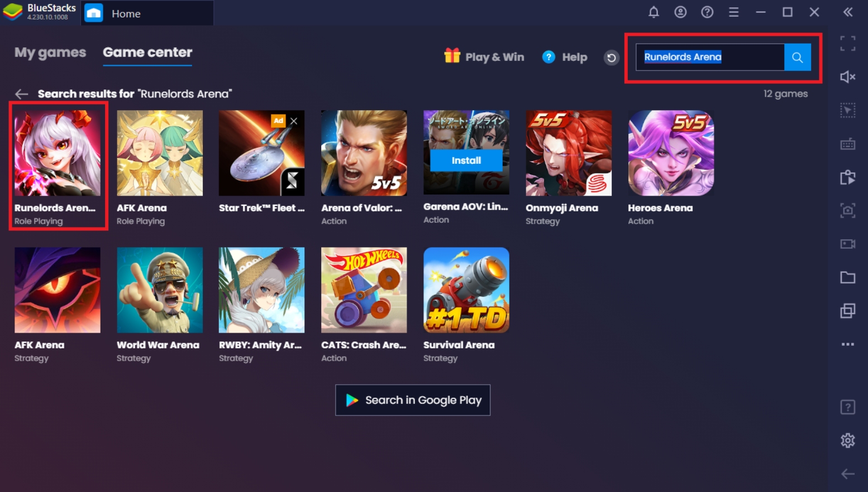Click the refresh circular arrow icon
The height and width of the screenshot is (492, 868).
tap(612, 58)
